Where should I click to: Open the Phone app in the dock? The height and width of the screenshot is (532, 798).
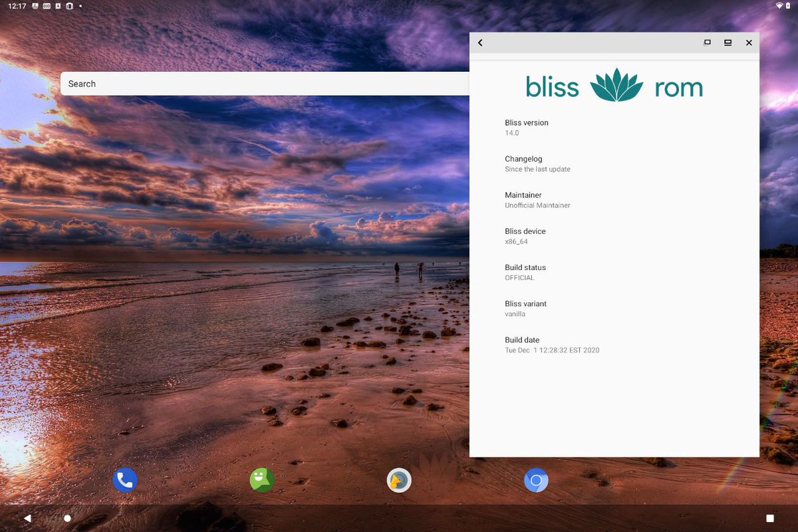[125, 480]
